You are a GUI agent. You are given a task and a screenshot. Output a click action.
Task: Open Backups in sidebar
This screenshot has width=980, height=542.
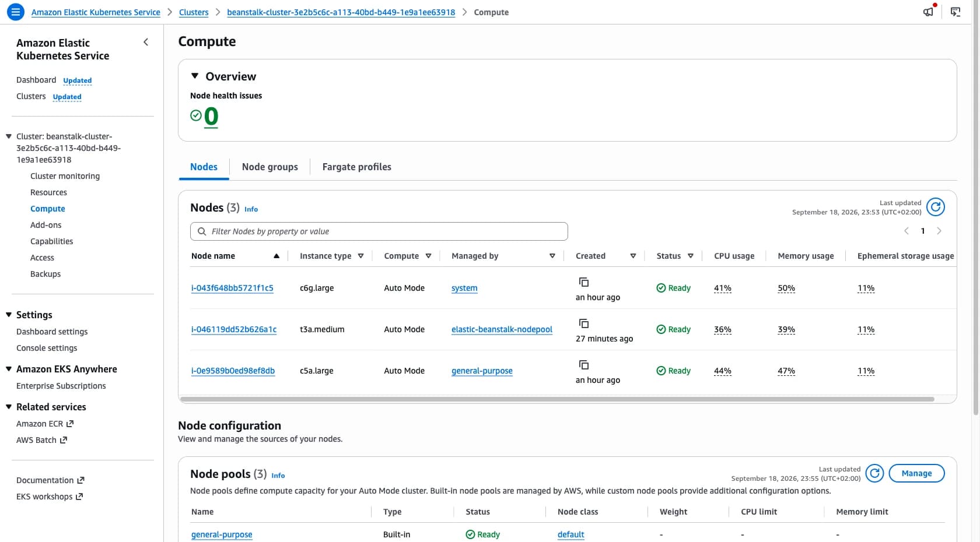tap(45, 274)
